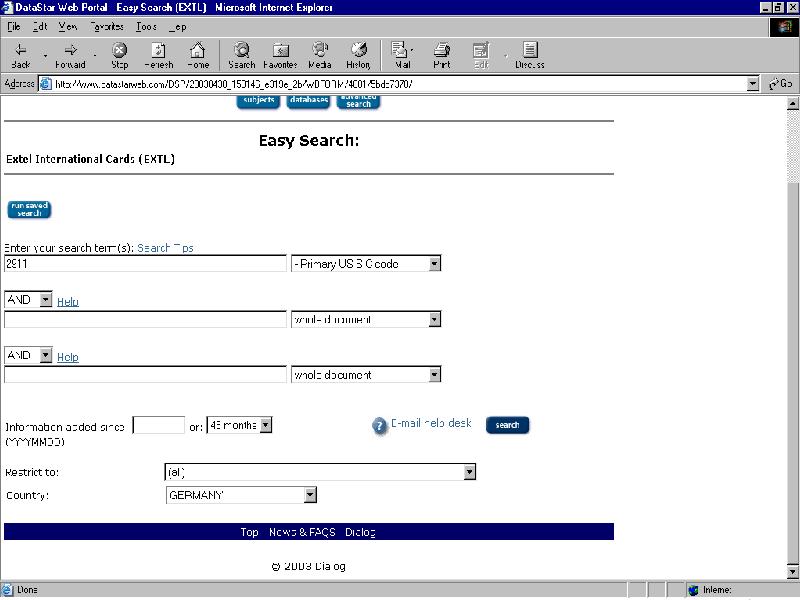Open the Favorites pane icon
The width and height of the screenshot is (800, 600).
280,55
